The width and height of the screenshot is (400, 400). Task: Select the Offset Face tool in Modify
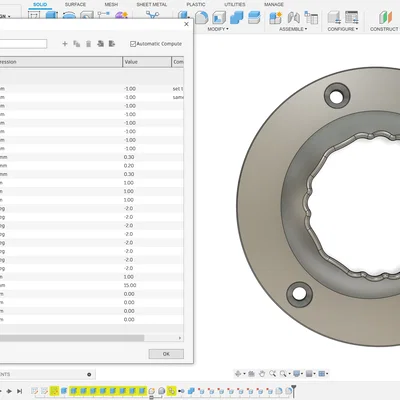(254, 17)
